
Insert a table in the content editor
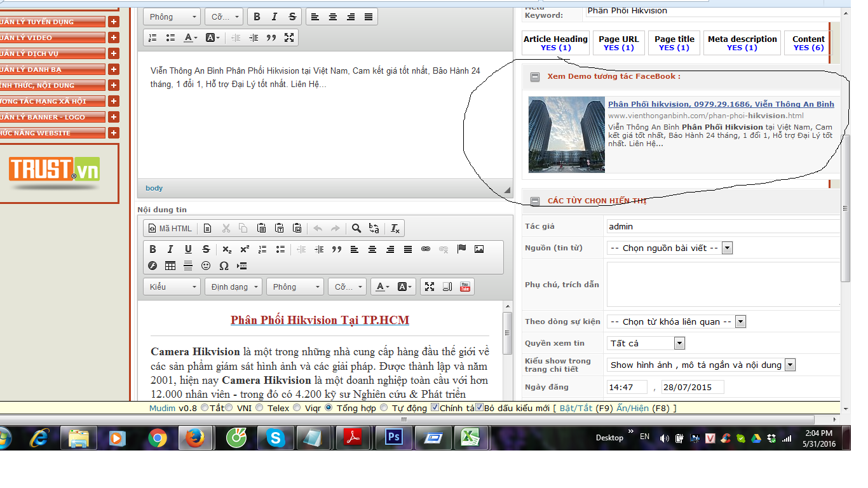pos(170,266)
